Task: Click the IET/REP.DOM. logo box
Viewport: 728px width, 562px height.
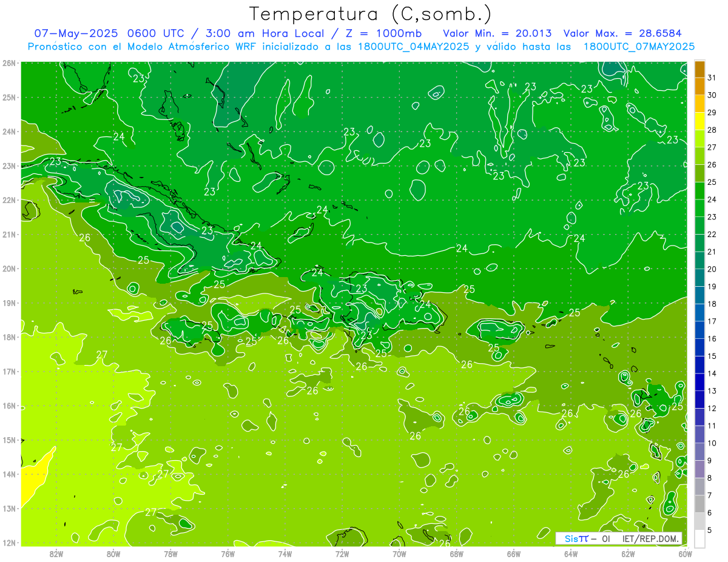Action: [x=619, y=538]
